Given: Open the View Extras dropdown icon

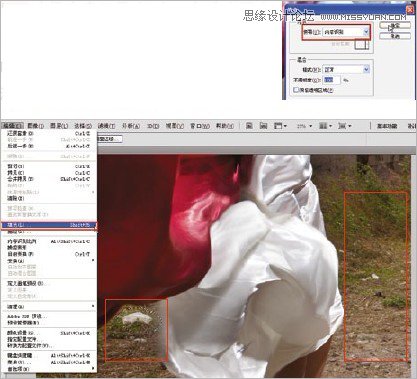Looking at the screenshot, I should pos(280,126).
